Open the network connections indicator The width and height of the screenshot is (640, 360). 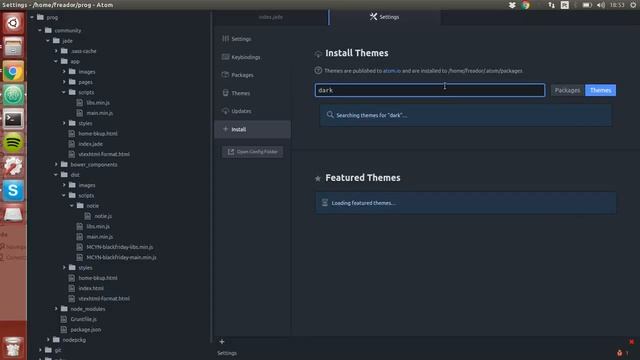551,5
